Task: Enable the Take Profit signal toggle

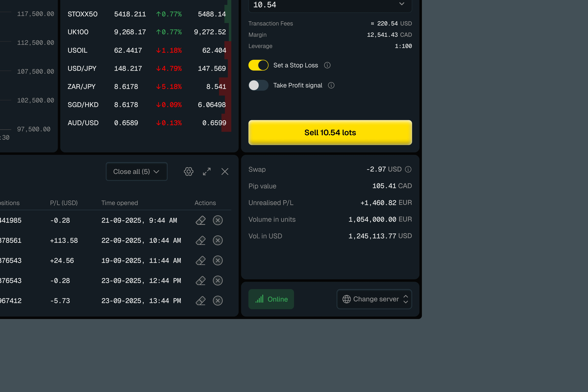Action: pyautogui.click(x=258, y=86)
